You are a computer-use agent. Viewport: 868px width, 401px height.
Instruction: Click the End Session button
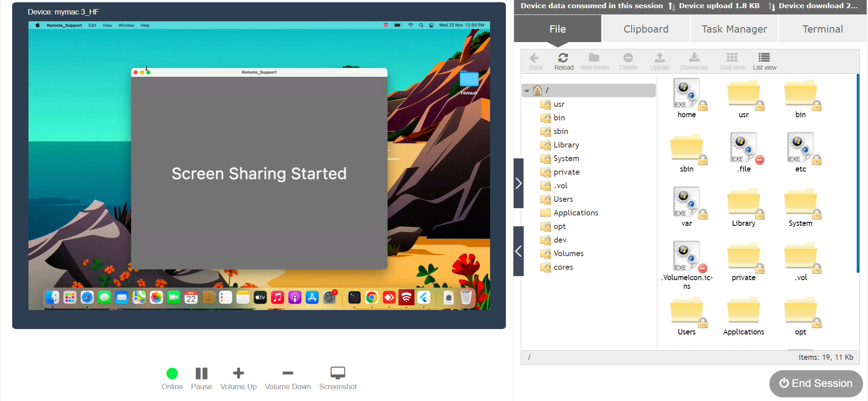pos(816,383)
